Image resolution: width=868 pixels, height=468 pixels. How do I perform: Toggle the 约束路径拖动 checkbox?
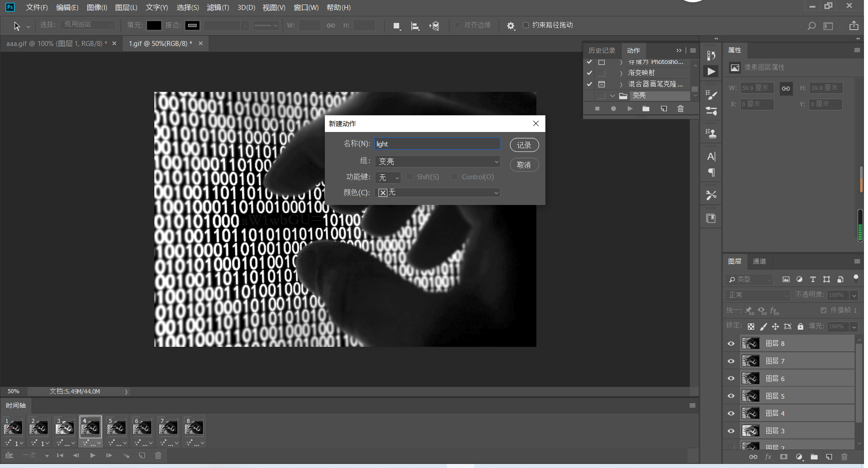click(x=526, y=25)
